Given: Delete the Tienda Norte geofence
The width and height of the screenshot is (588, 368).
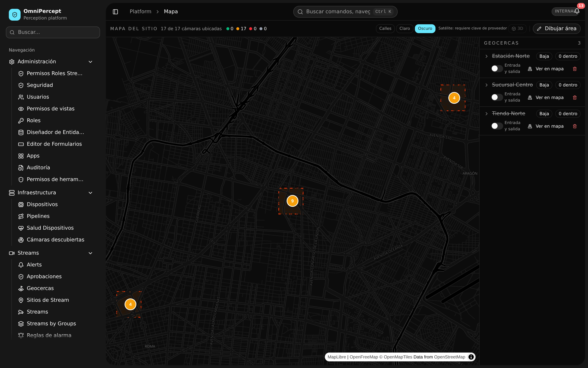Looking at the screenshot, I should pyautogui.click(x=575, y=126).
